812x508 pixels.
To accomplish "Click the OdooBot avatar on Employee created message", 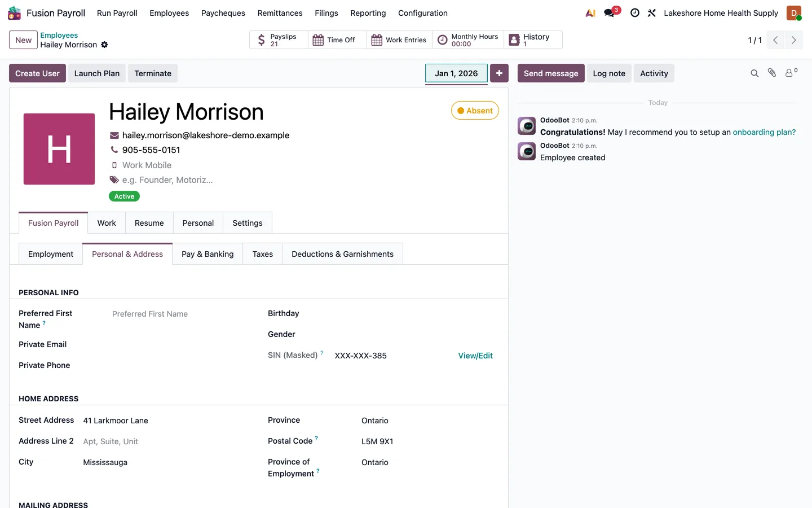I will pos(527,151).
